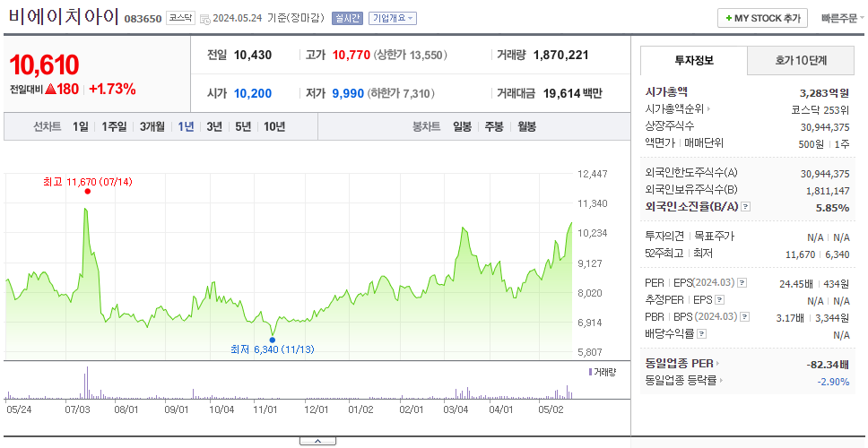Switch to 투자정보 tab
This screenshot has width=868, height=448.
[694, 60]
